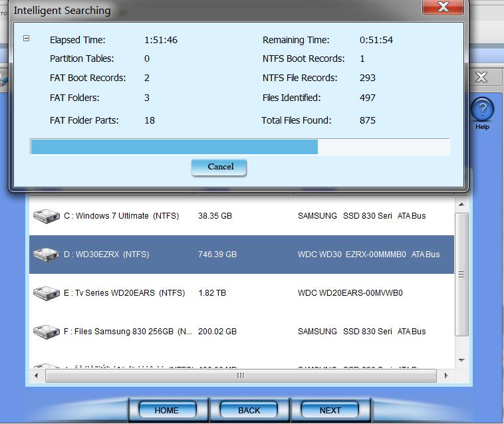Click the 38.35 GB size cell
The image size is (504, 424).
pyautogui.click(x=215, y=216)
